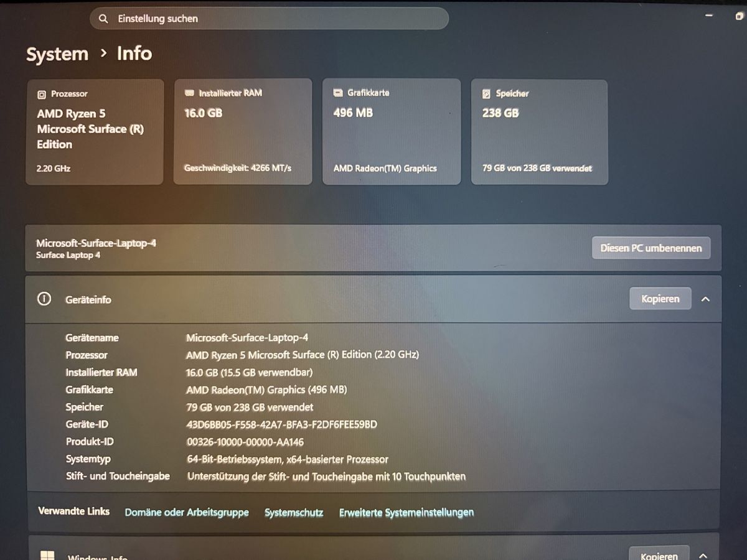Click the Grafikkarte icon
The width and height of the screenshot is (747, 560).
[x=338, y=93]
